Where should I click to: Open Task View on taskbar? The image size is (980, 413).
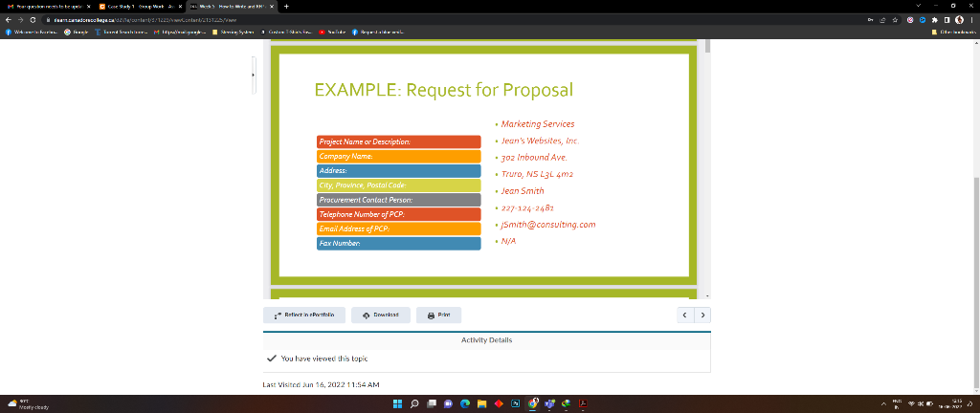[x=432, y=403]
